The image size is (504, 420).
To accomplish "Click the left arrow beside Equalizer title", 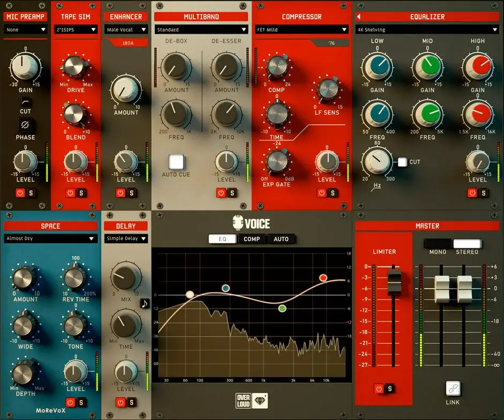I will 359,17.
